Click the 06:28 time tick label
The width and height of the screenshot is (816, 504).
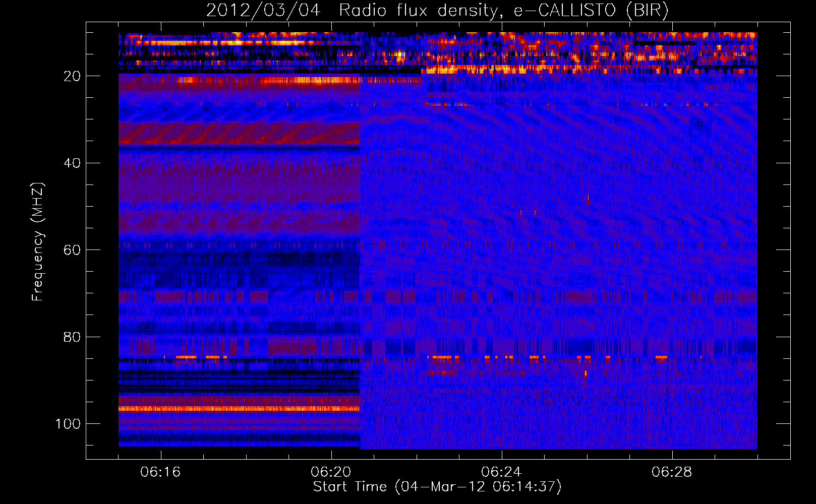click(672, 472)
